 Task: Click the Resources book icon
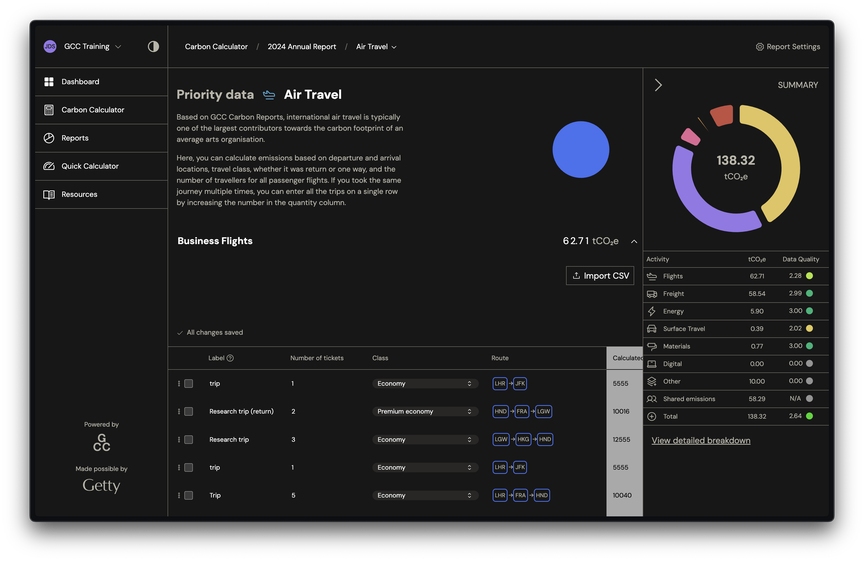[49, 194]
